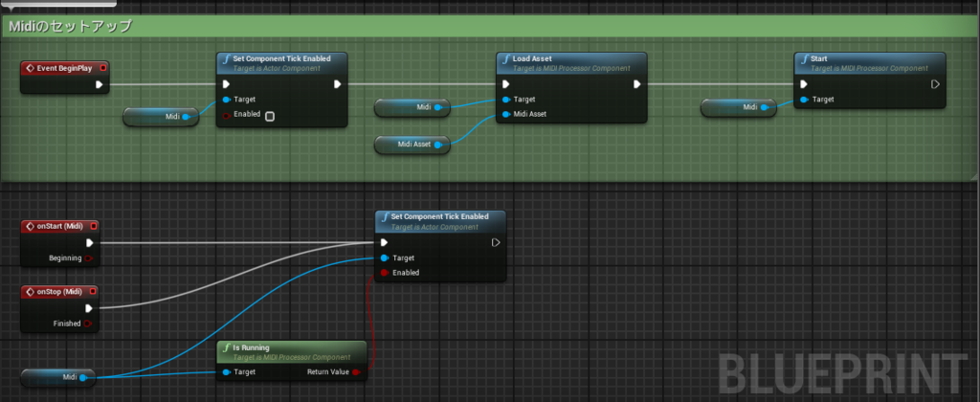Select the Start node title
The image size is (980, 402).
tap(819, 58)
